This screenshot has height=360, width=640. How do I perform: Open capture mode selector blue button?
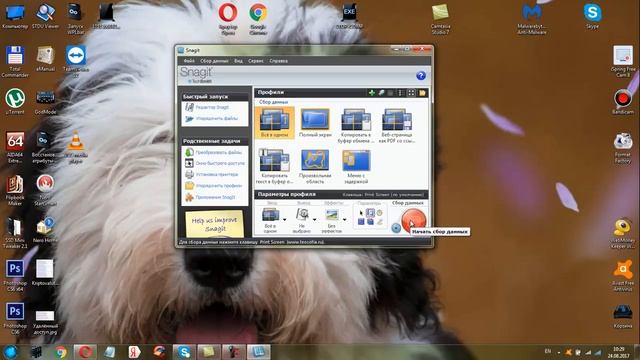tap(396, 228)
